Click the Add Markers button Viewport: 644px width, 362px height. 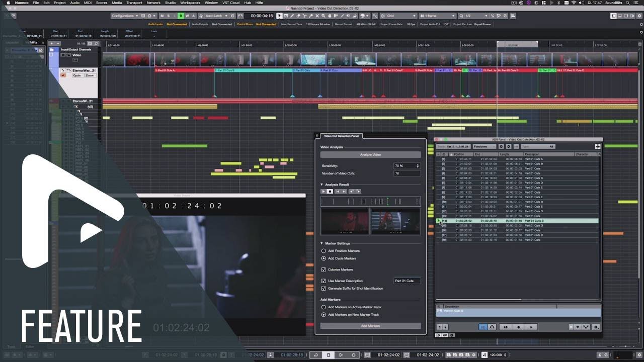370,326
